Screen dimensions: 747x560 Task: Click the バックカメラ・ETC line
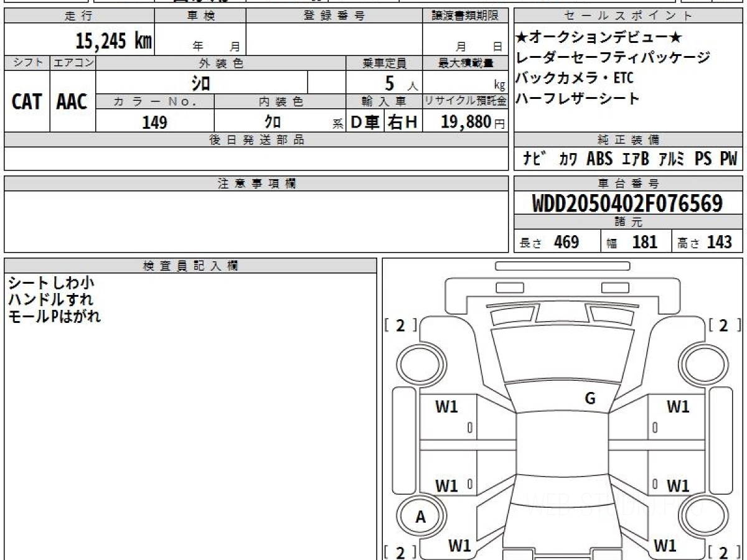coord(575,78)
